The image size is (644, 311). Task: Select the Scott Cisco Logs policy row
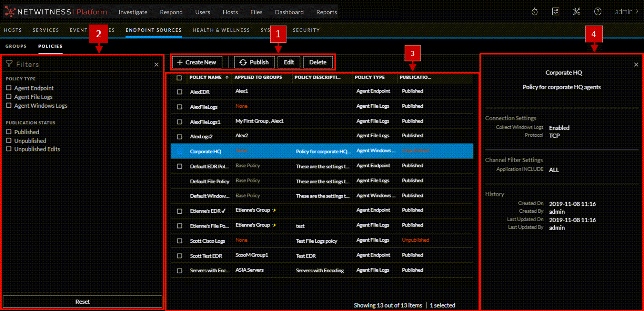[207, 241]
